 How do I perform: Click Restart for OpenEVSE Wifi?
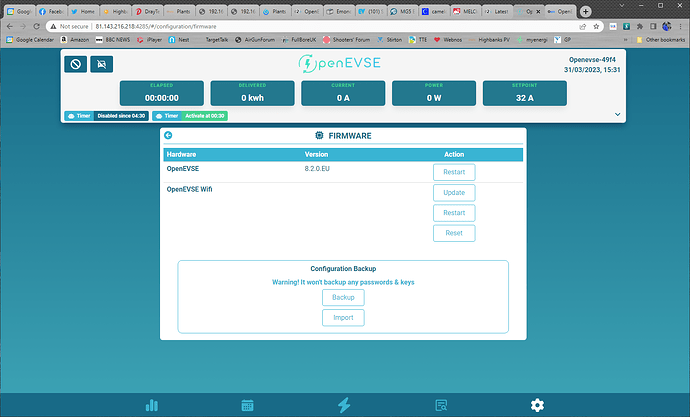(454, 213)
